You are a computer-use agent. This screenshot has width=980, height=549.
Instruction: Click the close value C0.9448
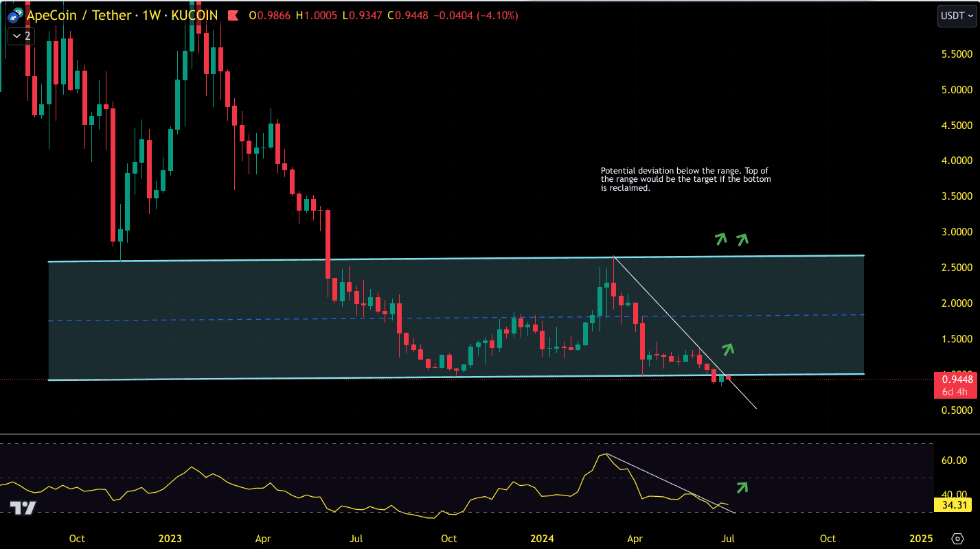tap(409, 15)
